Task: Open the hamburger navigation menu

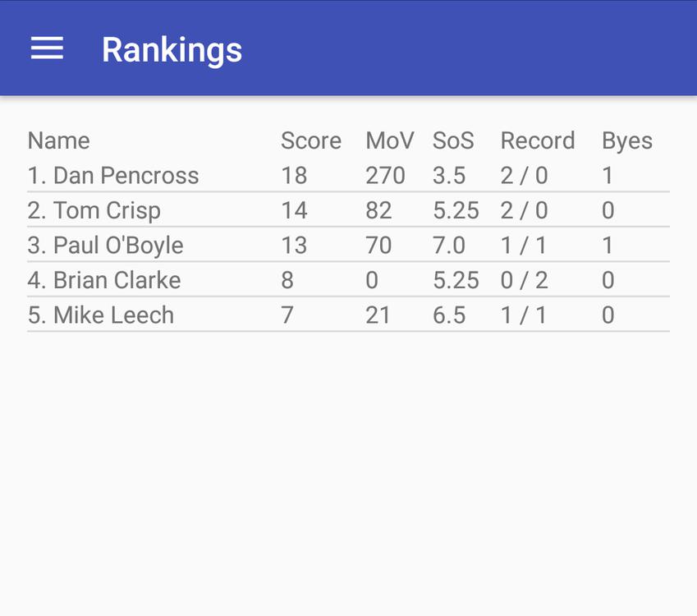Action: click(x=47, y=48)
